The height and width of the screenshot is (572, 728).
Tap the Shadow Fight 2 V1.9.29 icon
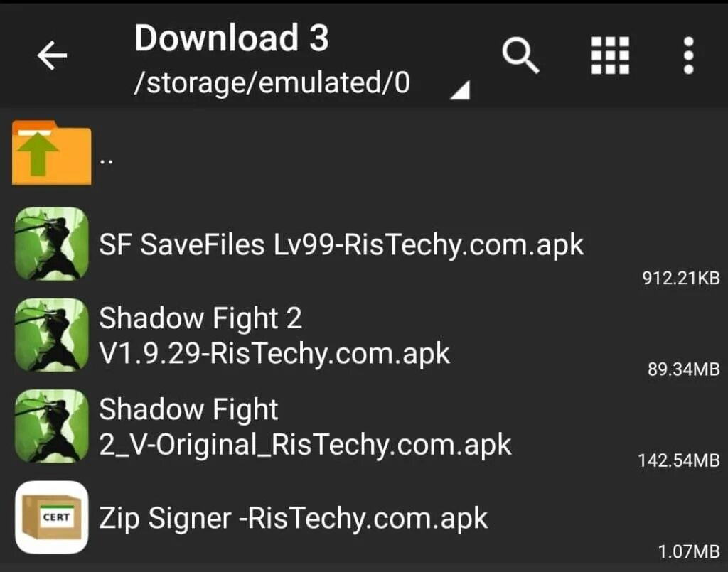[51, 335]
